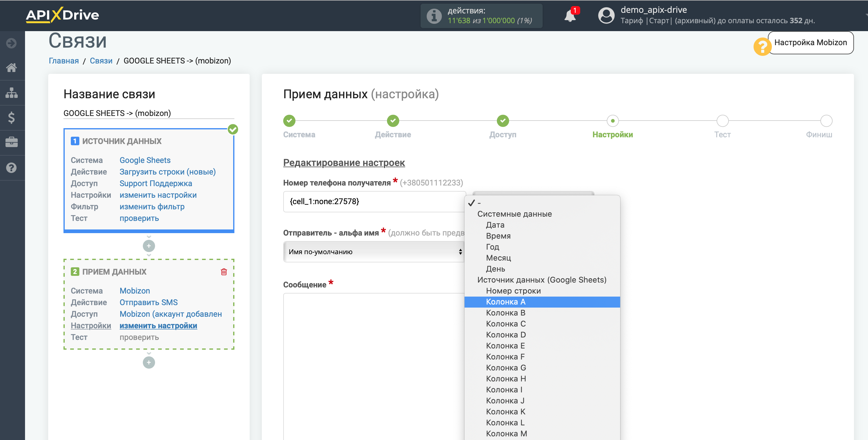Click изменить фильтр link

pos(152,207)
